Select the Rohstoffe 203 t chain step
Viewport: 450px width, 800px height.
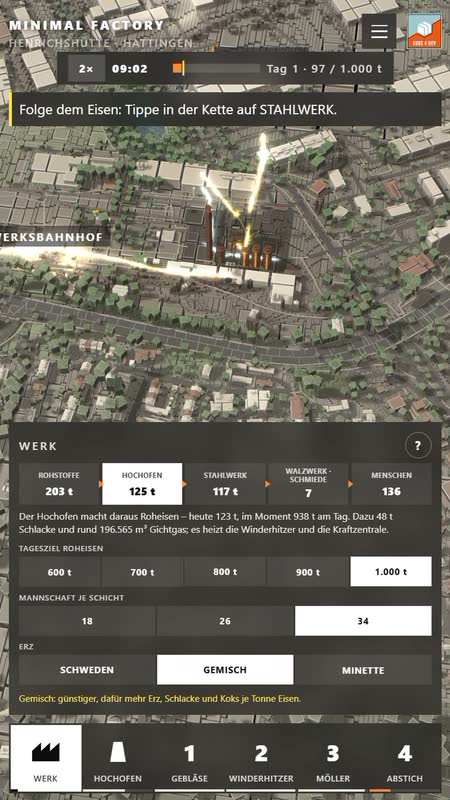(x=59, y=484)
